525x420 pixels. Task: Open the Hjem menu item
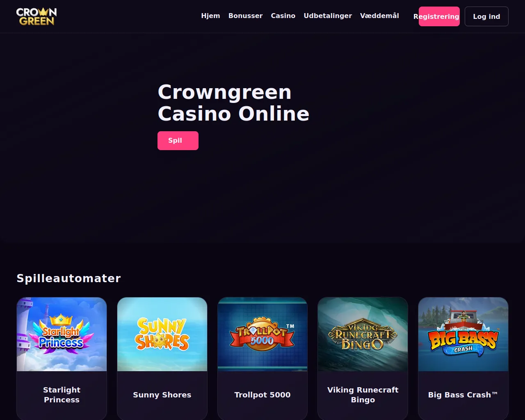(210, 16)
